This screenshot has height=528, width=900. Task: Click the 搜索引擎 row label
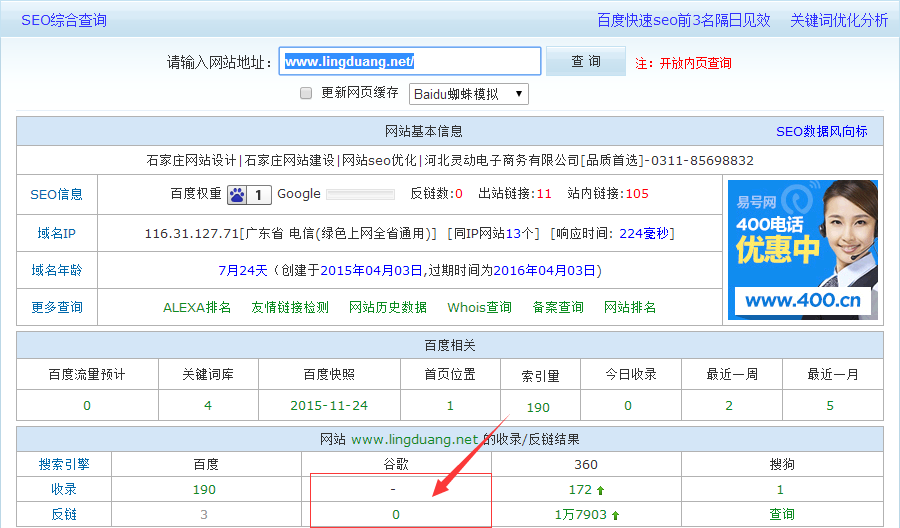64,464
